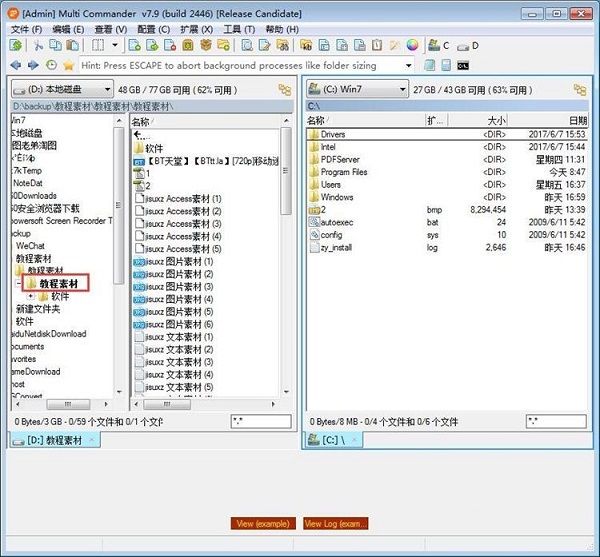Open the left panel D: drive dropdown
600x557 pixels.
62,90
